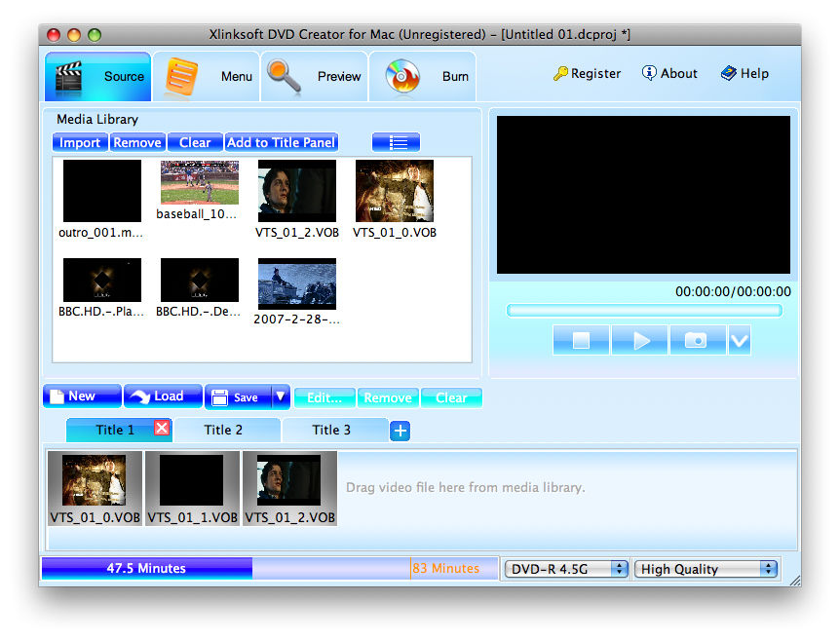Open the Source tab with clapperboard icon
840x640 pixels.
point(98,77)
